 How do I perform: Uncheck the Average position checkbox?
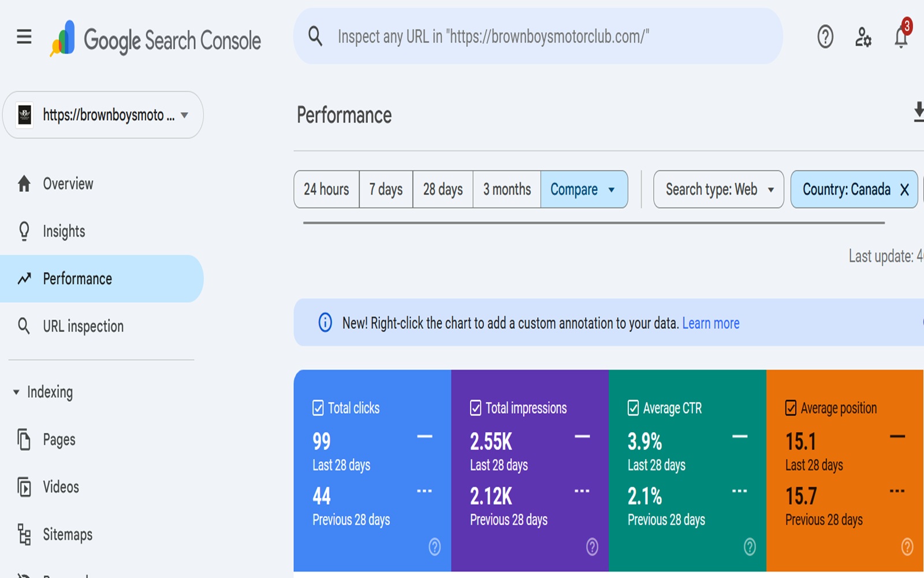tap(791, 407)
